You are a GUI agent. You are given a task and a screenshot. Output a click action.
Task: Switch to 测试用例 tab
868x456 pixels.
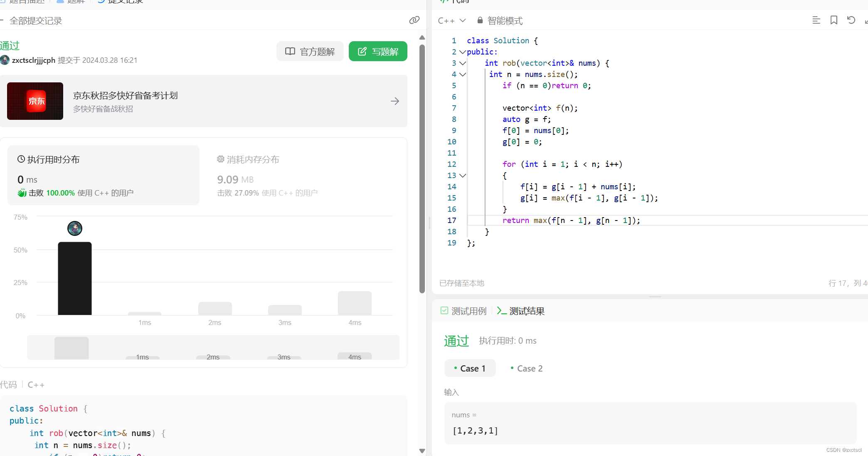pyautogui.click(x=464, y=311)
